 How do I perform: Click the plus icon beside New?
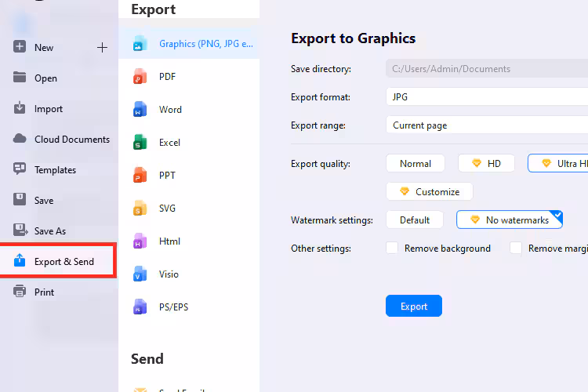pyautogui.click(x=102, y=48)
